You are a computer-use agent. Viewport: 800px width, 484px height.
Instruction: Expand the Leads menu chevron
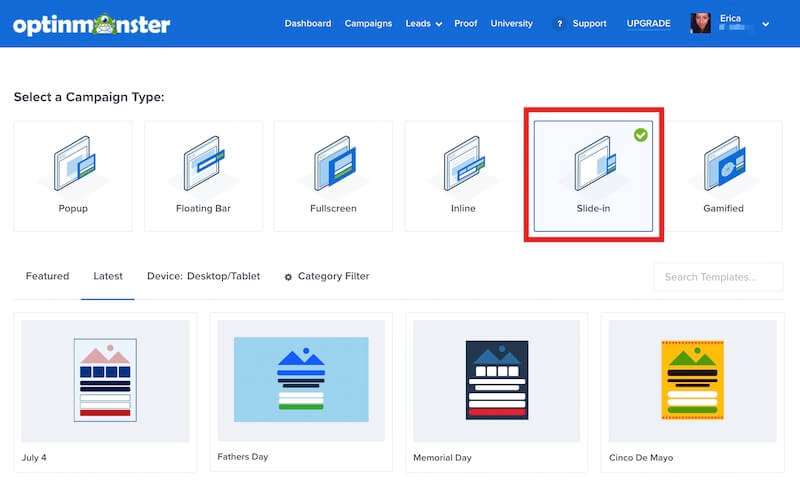439,24
